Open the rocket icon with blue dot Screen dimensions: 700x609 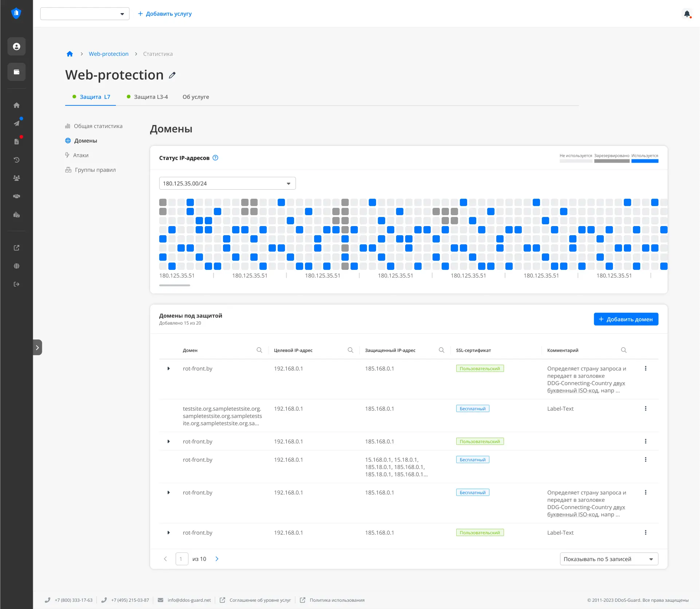click(x=16, y=123)
